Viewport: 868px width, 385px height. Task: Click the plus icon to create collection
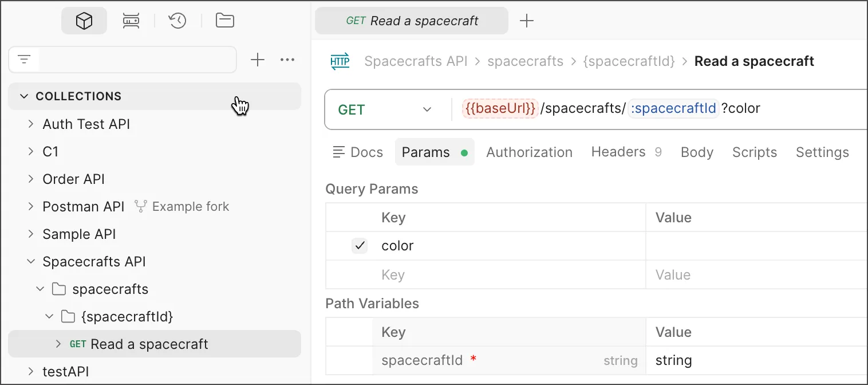click(258, 60)
